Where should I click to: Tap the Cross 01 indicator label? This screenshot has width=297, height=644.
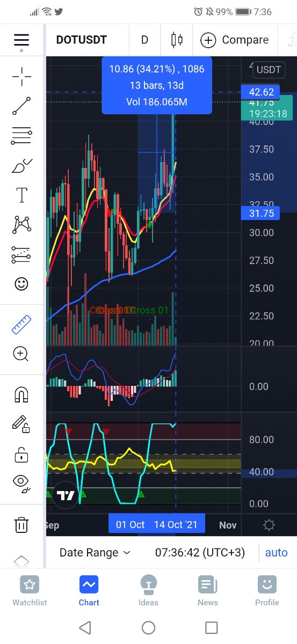click(x=149, y=310)
